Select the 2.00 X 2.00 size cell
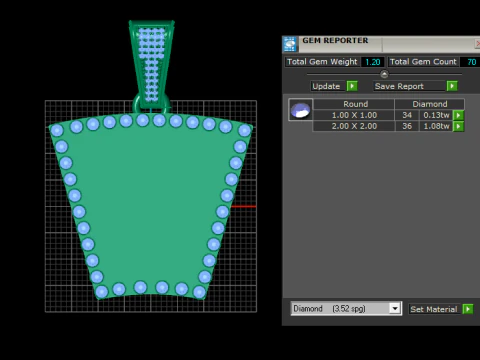The width and height of the screenshot is (480, 360). 354,126
